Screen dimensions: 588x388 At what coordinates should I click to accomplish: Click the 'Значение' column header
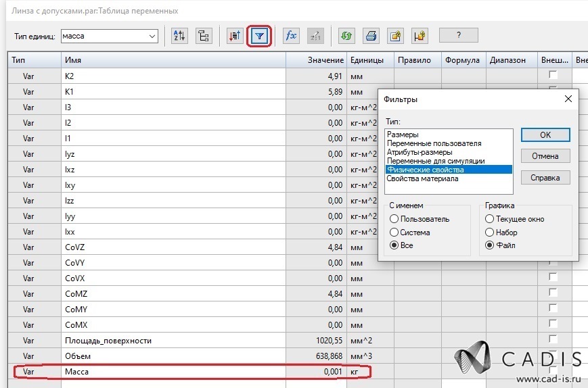coord(316,60)
